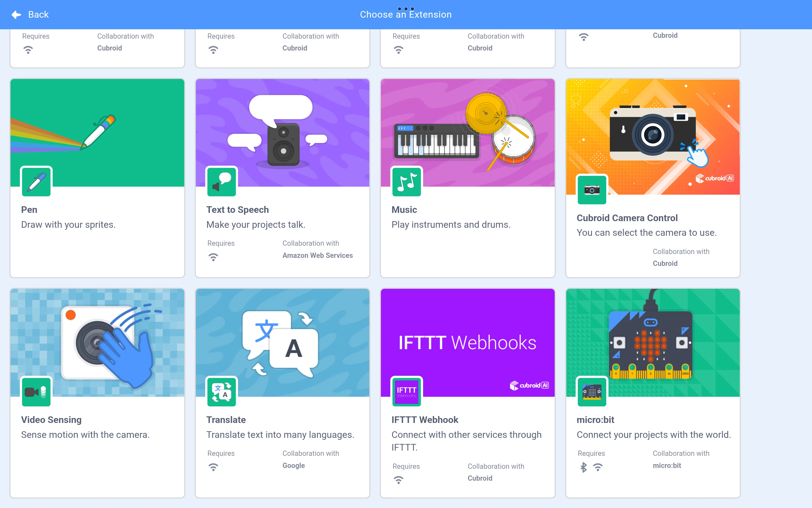Click the Wi-Fi icon under Translate
The image size is (812, 508).
tap(213, 467)
